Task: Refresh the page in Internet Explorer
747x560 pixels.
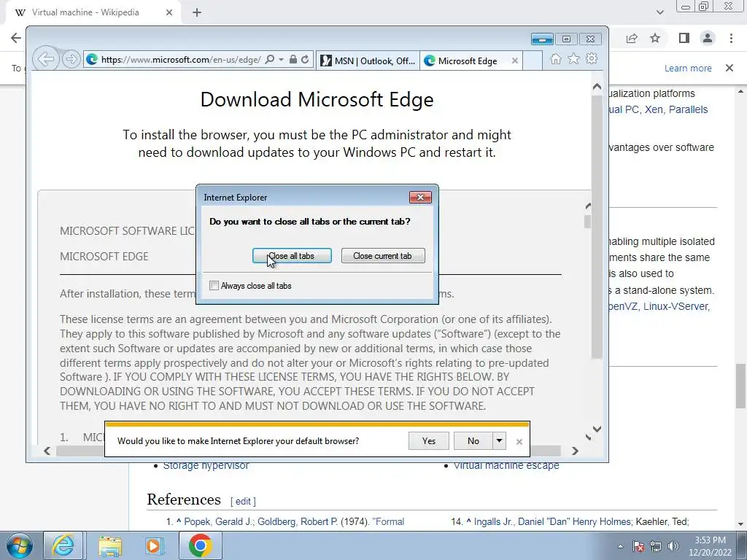Action: click(x=305, y=60)
